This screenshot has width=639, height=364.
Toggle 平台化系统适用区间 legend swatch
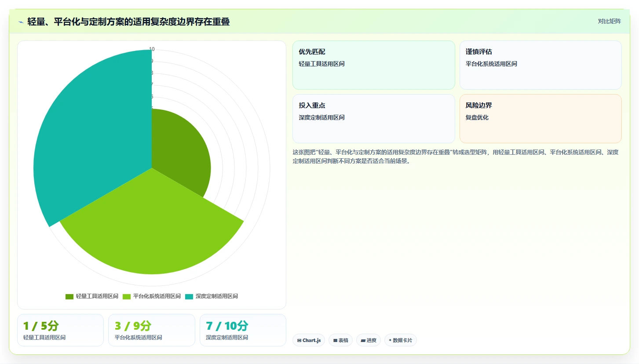[x=127, y=296]
